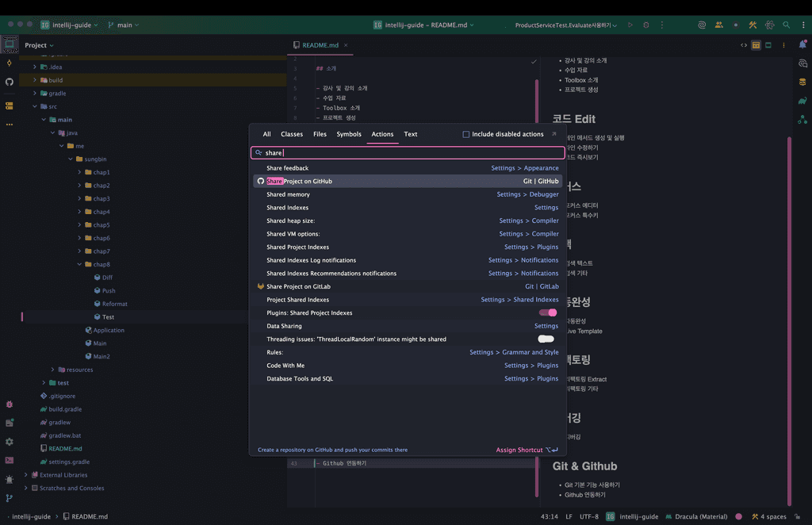The width and height of the screenshot is (812, 525).
Task: Click the Dracula (Material) theme color indicator
Action: coord(738,516)
